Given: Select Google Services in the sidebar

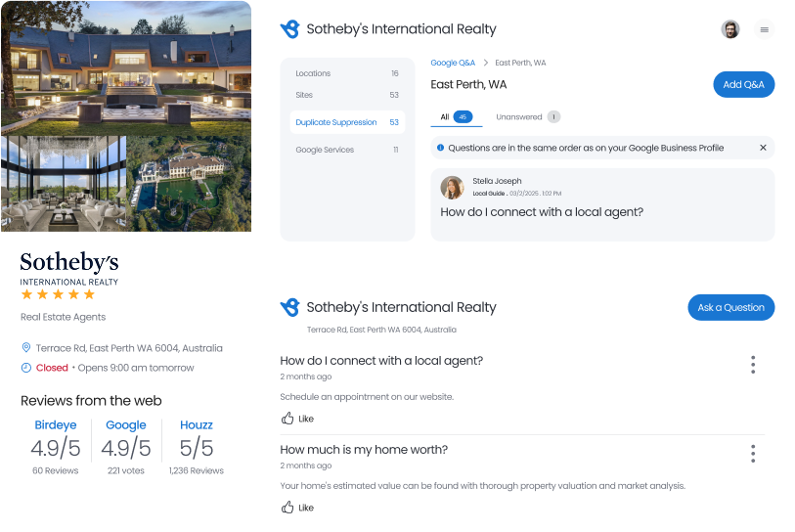Looking at the screenshot, I should pyautogui.click(x=347, y=150).
